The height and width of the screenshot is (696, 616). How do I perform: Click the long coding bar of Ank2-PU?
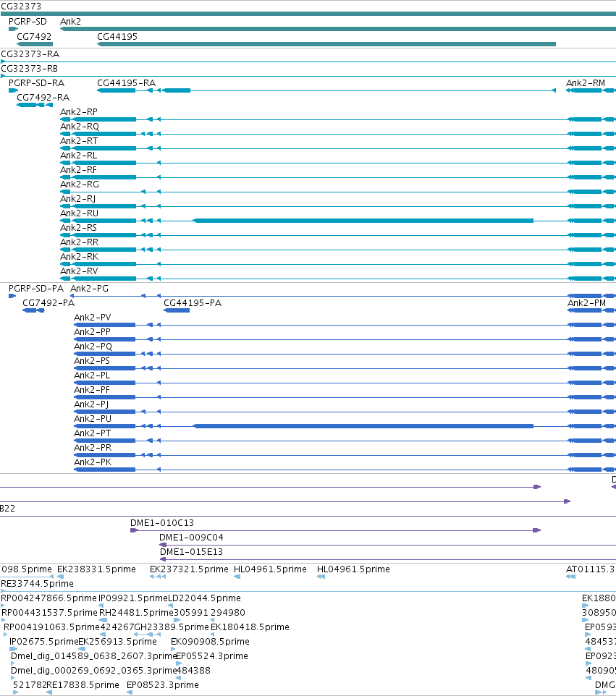point(363,426)
